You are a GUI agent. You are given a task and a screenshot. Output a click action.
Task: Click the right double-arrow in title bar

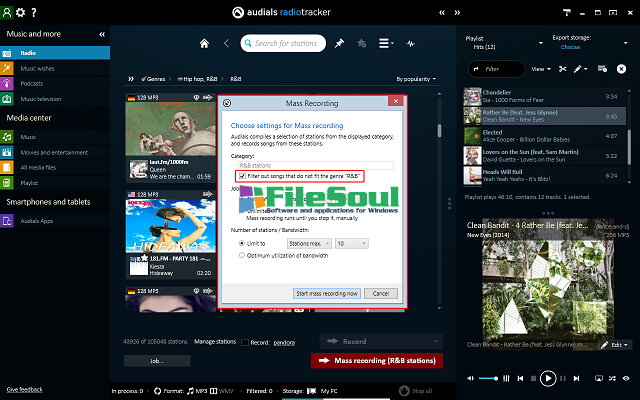(x=457, y=13)
